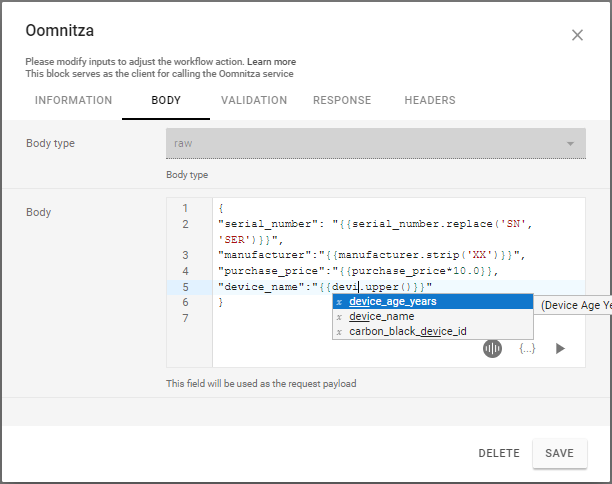
Task: Click the curly braces variable icon
Action: coord(527,348)
